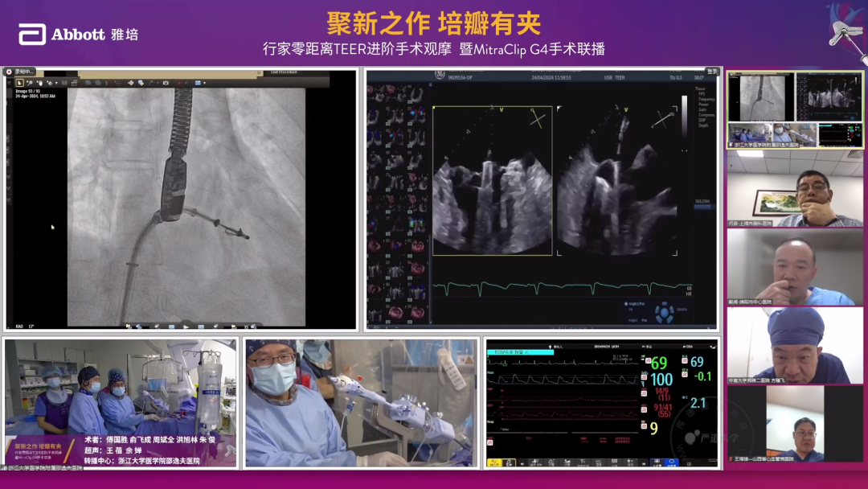Click the left arrow in monitor bottom menu
The height and width of the screenshot is (489, 868).
tap(522, 463)
